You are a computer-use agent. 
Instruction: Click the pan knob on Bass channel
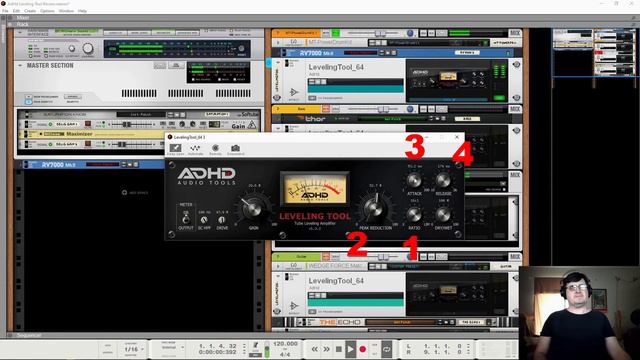410,109
